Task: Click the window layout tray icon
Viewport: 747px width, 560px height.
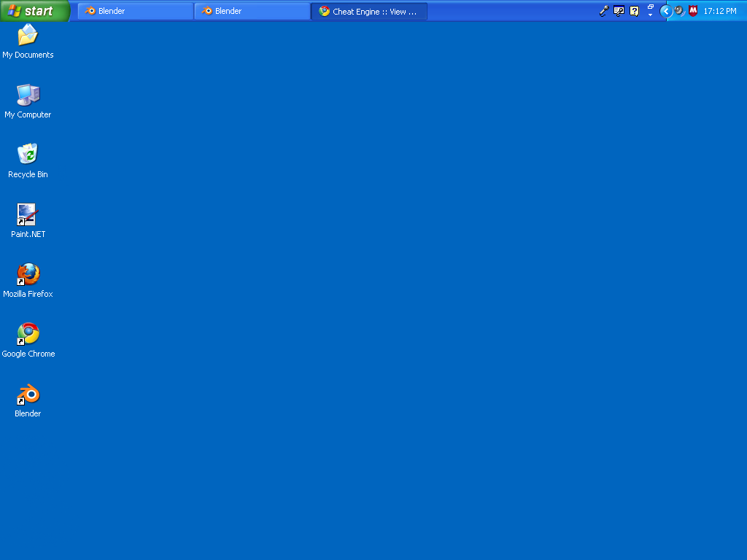Action: coord(650,7)
